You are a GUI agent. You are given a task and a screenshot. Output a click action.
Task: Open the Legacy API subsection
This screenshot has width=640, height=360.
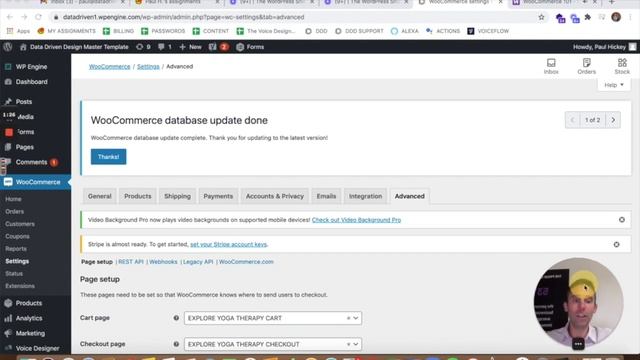198,262
